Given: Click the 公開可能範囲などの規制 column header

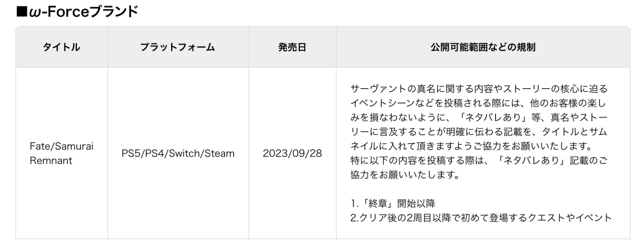Looking at the screenshot, I should tap(483, 47).
